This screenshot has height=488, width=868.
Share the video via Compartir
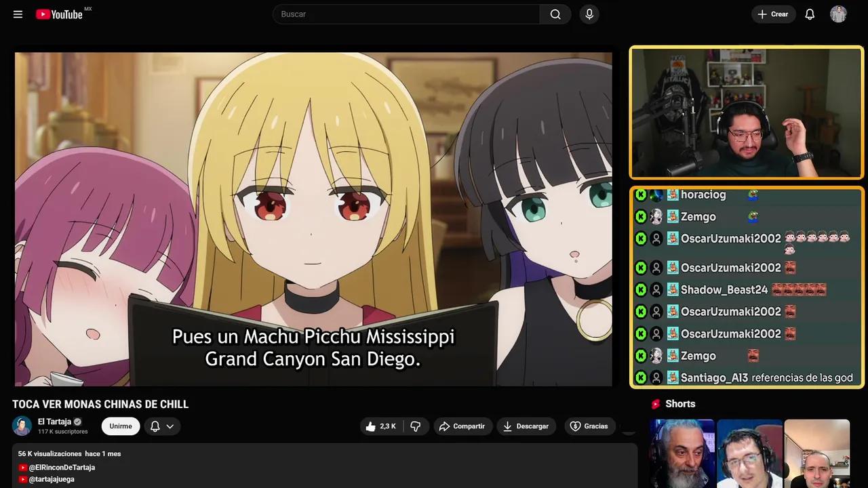[462, 426]
